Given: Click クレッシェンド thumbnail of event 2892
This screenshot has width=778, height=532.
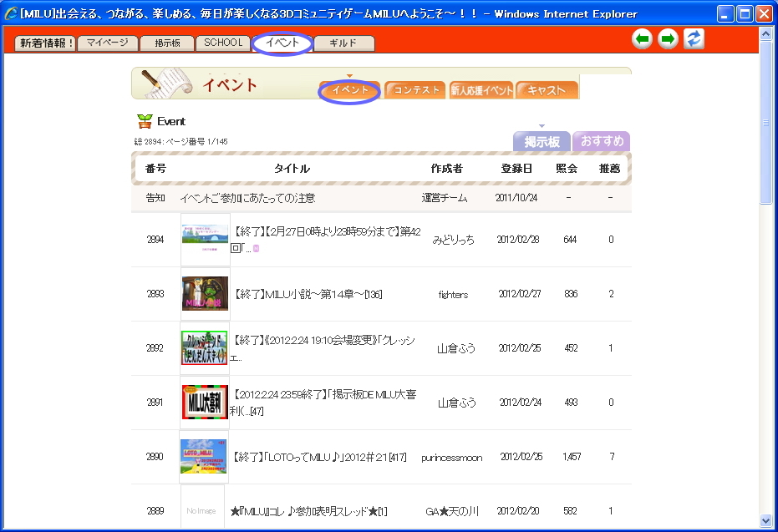Looking at the screenshot, I should tap(205, 348).
